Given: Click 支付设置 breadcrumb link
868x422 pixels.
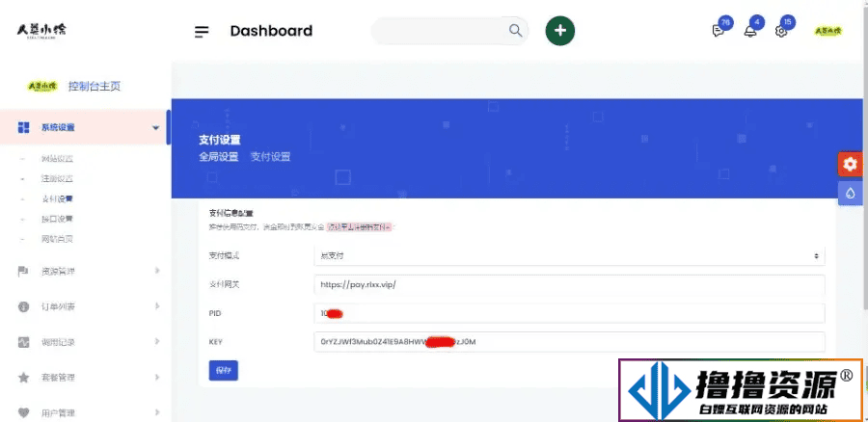Looking at the screenshot, I should [x=271, y=156].
